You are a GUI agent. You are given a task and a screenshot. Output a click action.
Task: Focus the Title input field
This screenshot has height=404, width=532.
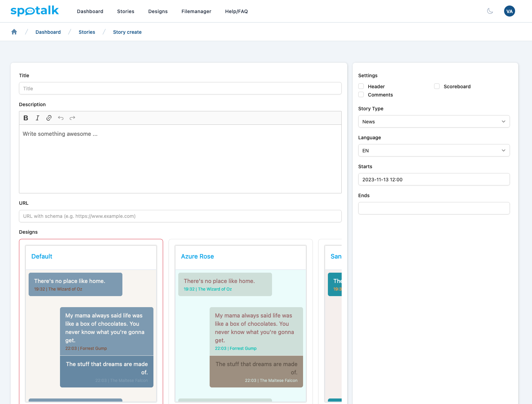point(180,88)
